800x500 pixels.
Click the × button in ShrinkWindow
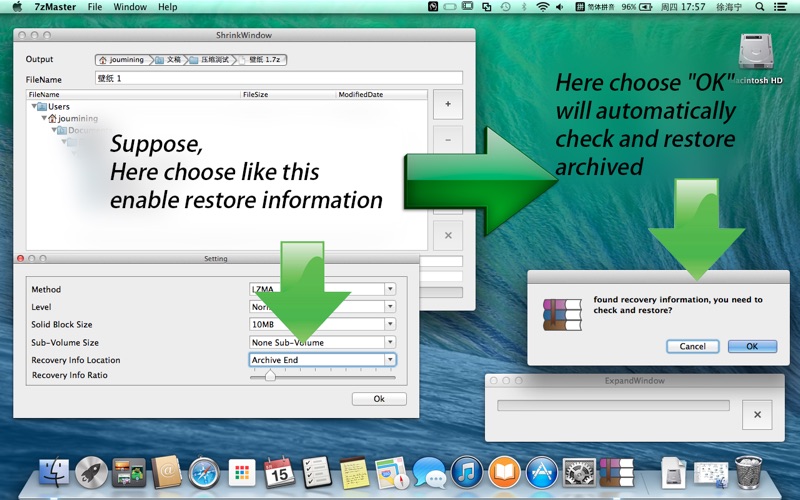click(x=448, y=235)
